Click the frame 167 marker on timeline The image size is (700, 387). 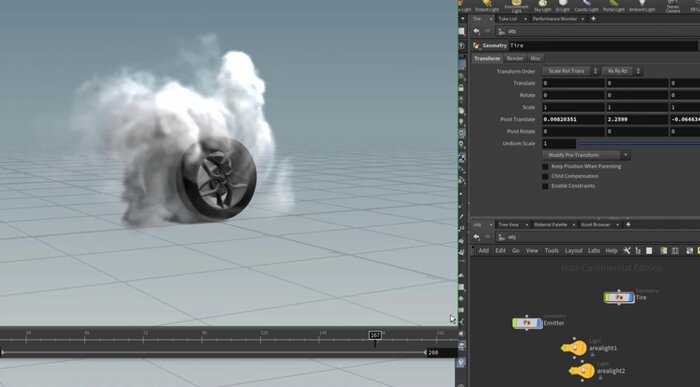click(x=375, y=335)
